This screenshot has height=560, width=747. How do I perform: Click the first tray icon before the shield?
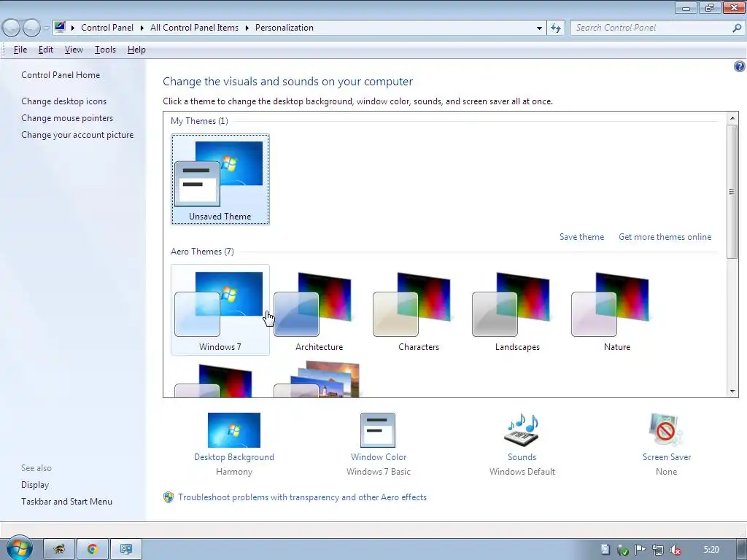point(605,550)
